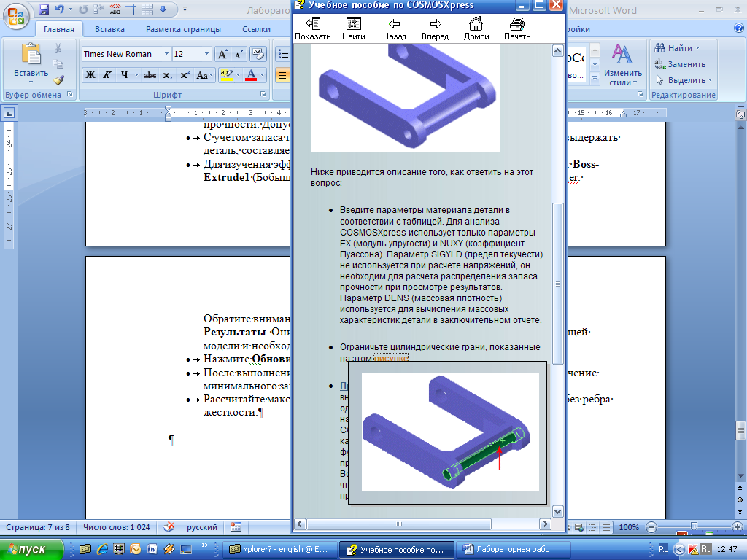The height and width of the screenshot is (560, 747).
Task: Click the Вставить paste button
Action: click(x=31, y=63)
